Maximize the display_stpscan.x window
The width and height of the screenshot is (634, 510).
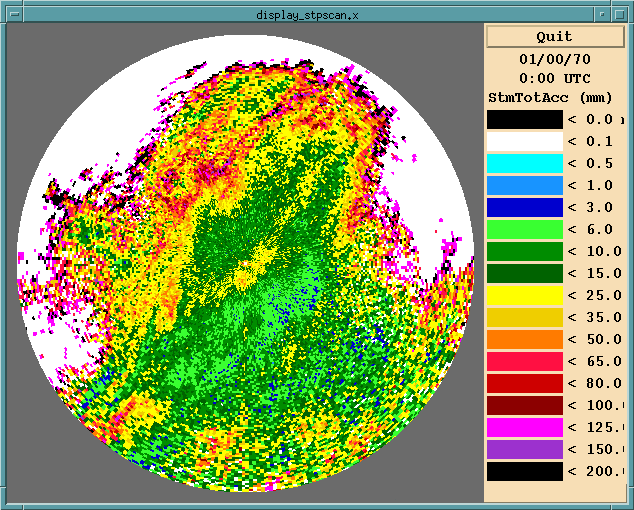(619, 15)
